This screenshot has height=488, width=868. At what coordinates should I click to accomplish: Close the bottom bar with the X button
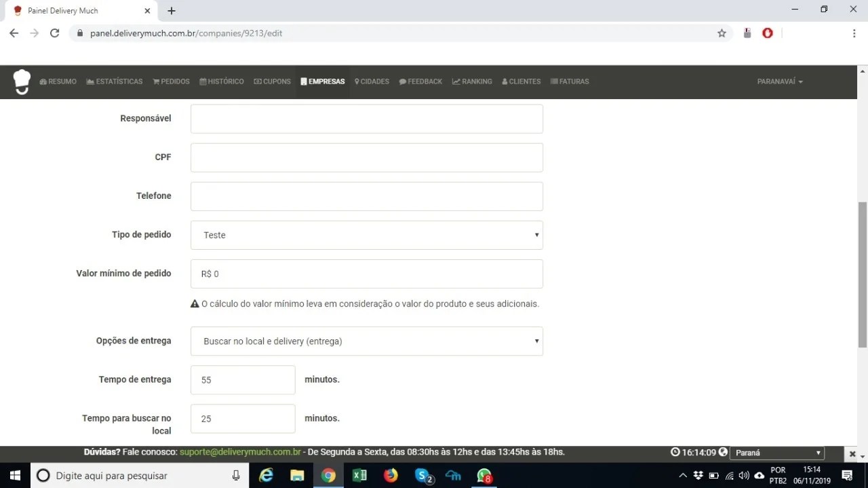point(852,454)
